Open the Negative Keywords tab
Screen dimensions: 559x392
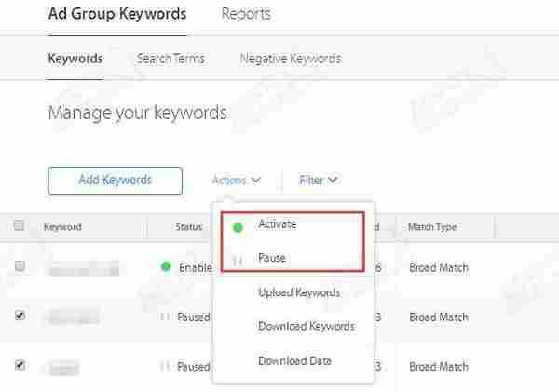click(x=290, y=59)
